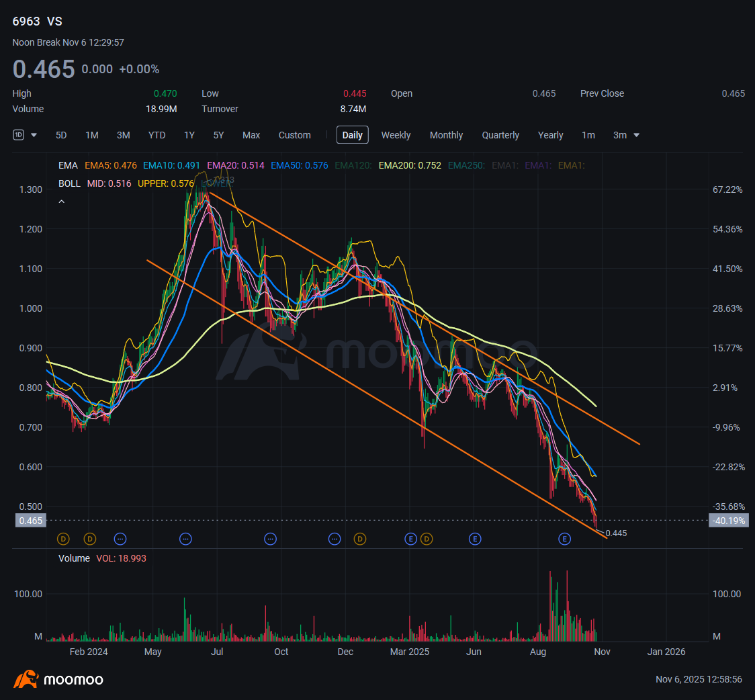The height and width of the screenshot is (700, 755).
Task: Open news marker just before Oct
Action: pyautogui.click(x=271, y=539)
